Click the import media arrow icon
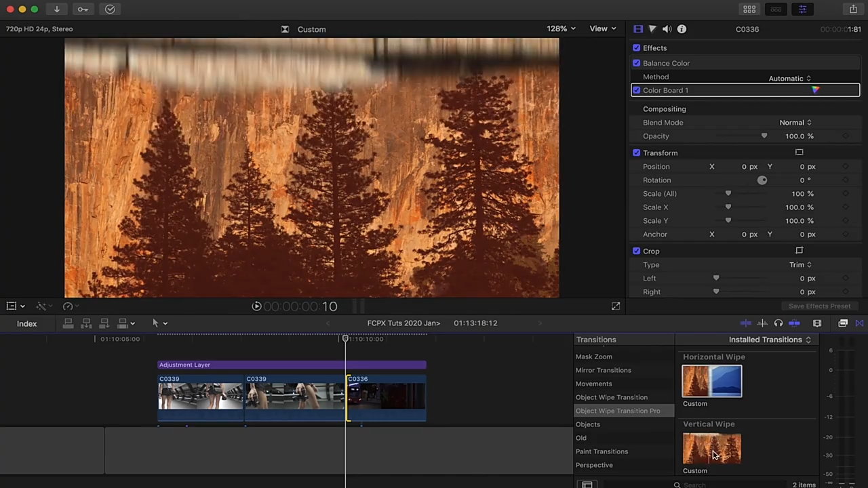The image size is (868, 488). pos(57,9)
